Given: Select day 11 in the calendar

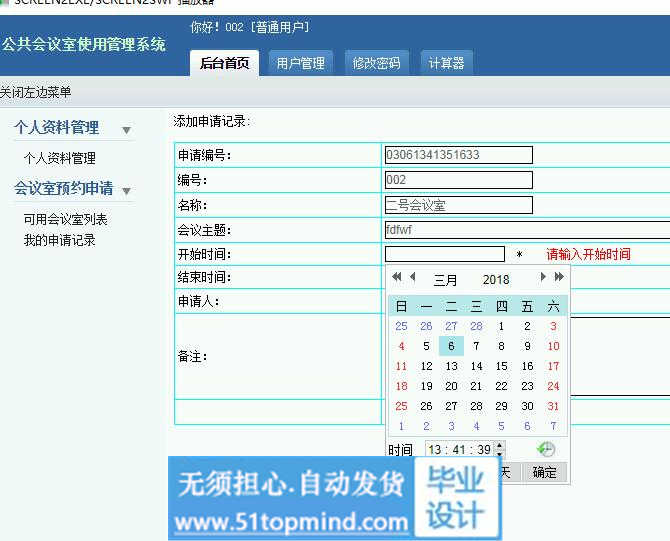Looking at the screenshot, I should coord(401,366).
